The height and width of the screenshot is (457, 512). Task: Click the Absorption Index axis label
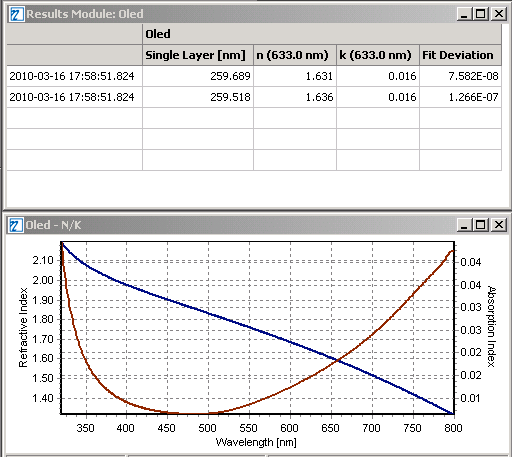pyautogui.click(x=491, y=327)
